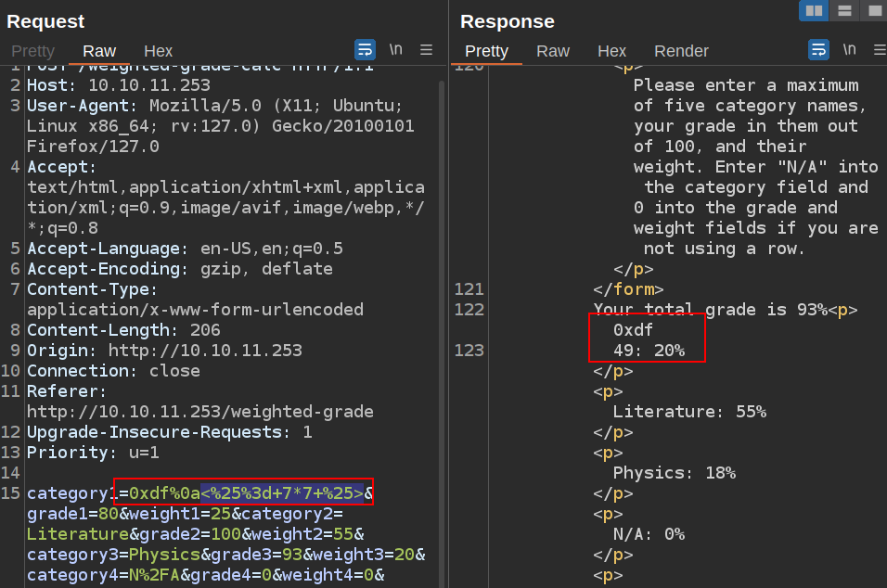Click the Request panel vertical scrollbar
Screen dimensions: 887x588
[441, 278]
